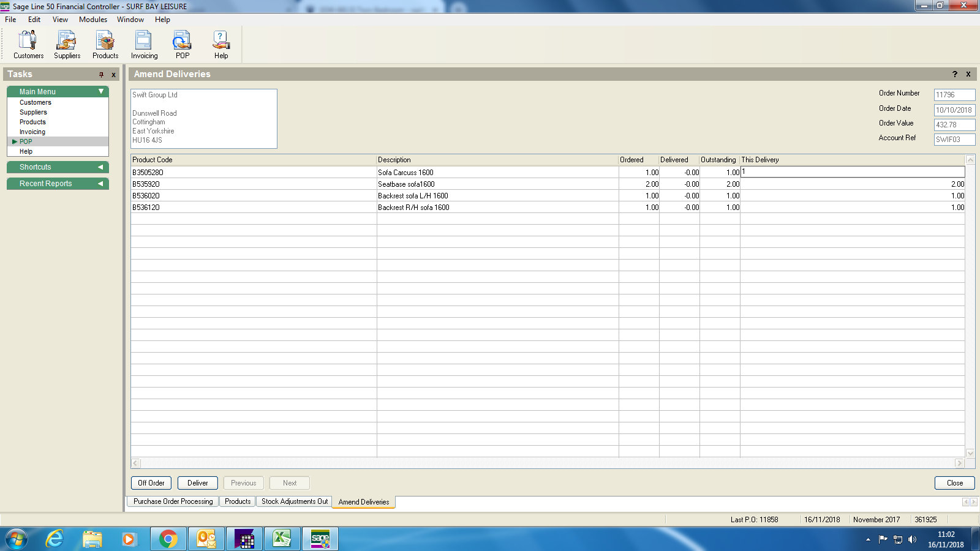Select Products in the Tasks Main Menu list

tap(32, 122)
